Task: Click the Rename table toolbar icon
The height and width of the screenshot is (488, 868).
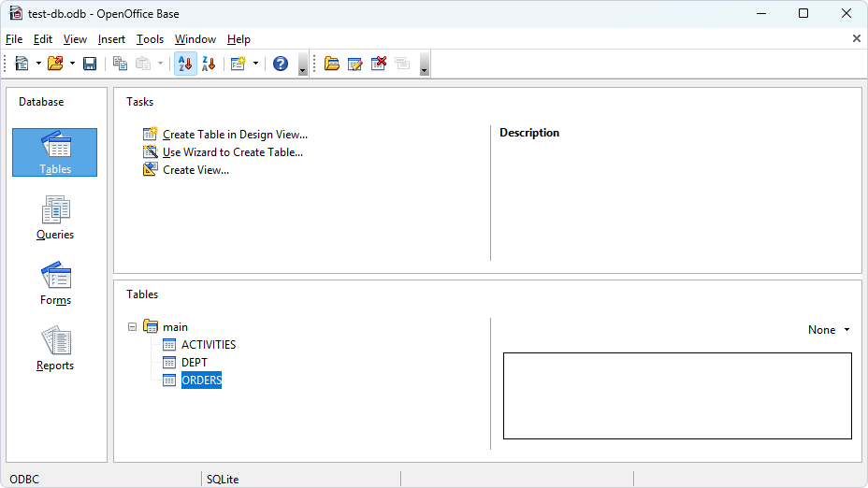Action: click(x=402, y=64)
